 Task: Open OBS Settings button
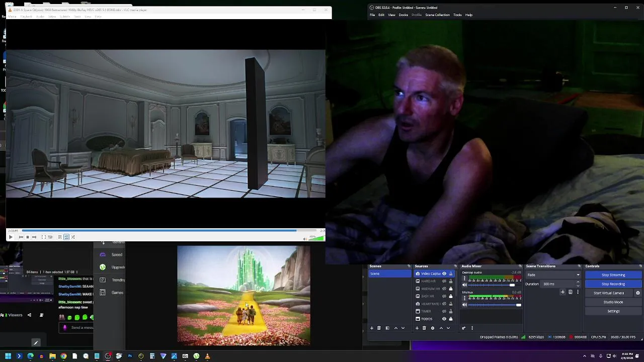(x=613, y=311)
